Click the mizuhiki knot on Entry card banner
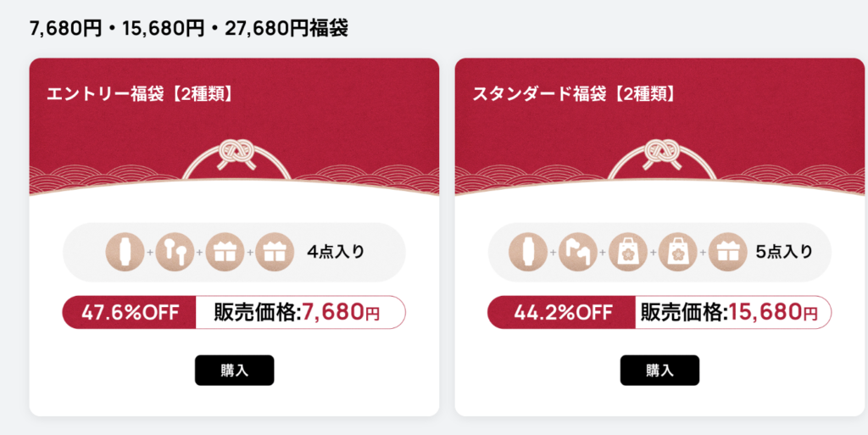Image resolution: width=868 pixels, height=435 pixels. point(237,153)
